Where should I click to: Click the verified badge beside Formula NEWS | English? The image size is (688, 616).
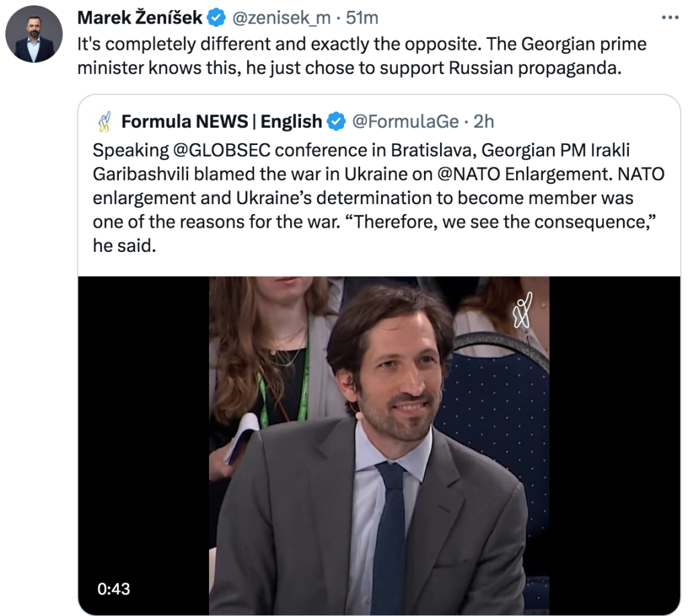[x=337, y=122]
